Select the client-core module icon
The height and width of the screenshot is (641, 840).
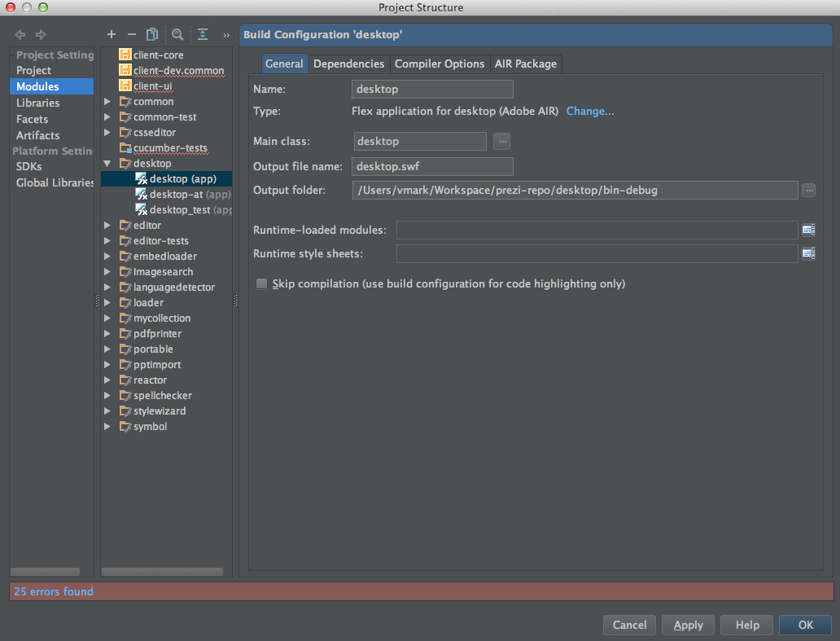pos(125,55)
